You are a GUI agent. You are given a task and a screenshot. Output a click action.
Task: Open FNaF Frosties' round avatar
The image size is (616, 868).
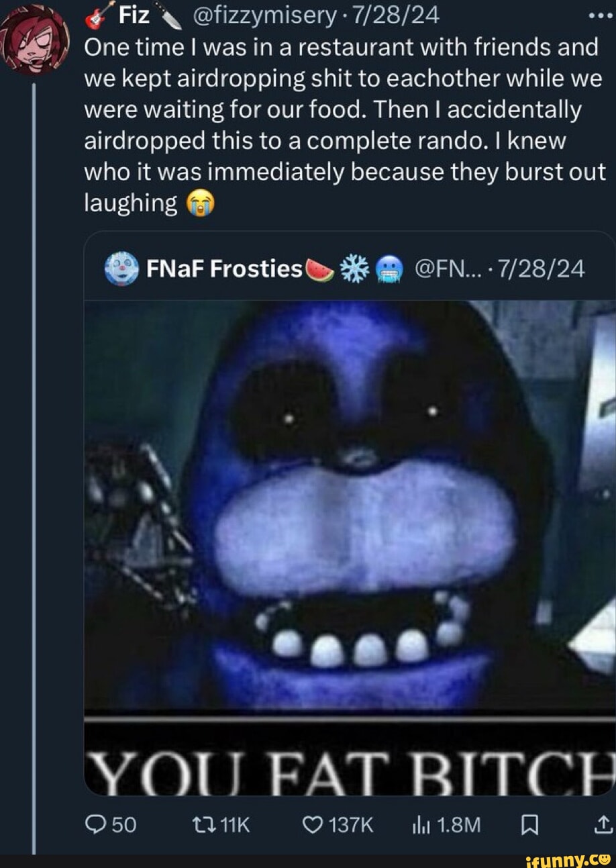point(121,269)
